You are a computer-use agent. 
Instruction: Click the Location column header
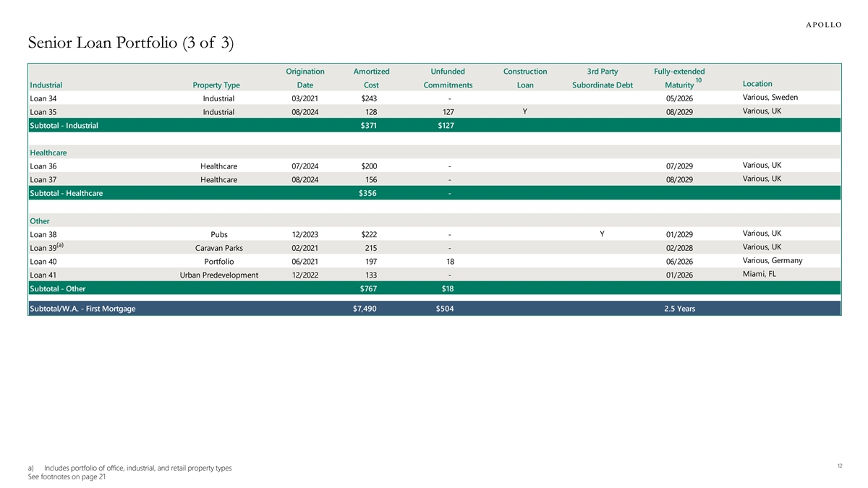[x=757, y=84]
